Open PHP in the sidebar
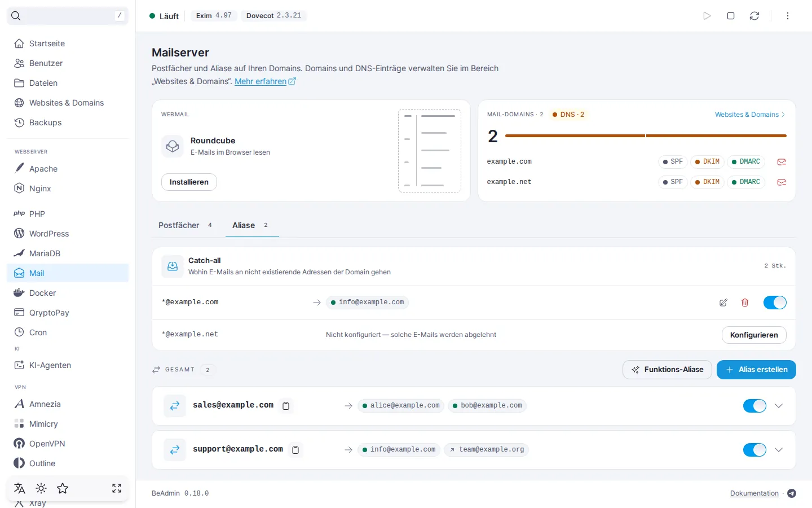812x508 pixels. click(x=68, y=214)
